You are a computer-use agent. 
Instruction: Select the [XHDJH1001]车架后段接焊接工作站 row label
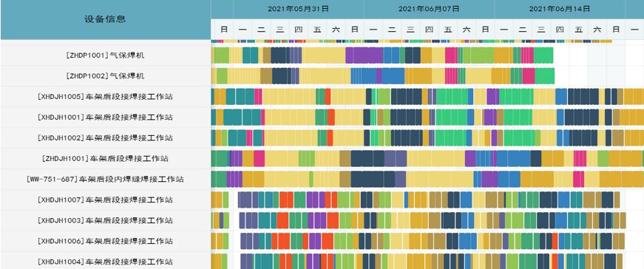coord(106,118)
